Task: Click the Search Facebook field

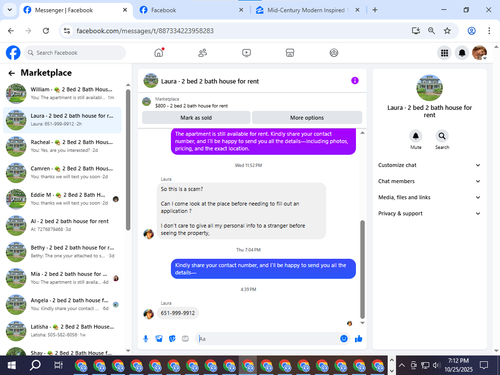Action: tap(75, 53)
